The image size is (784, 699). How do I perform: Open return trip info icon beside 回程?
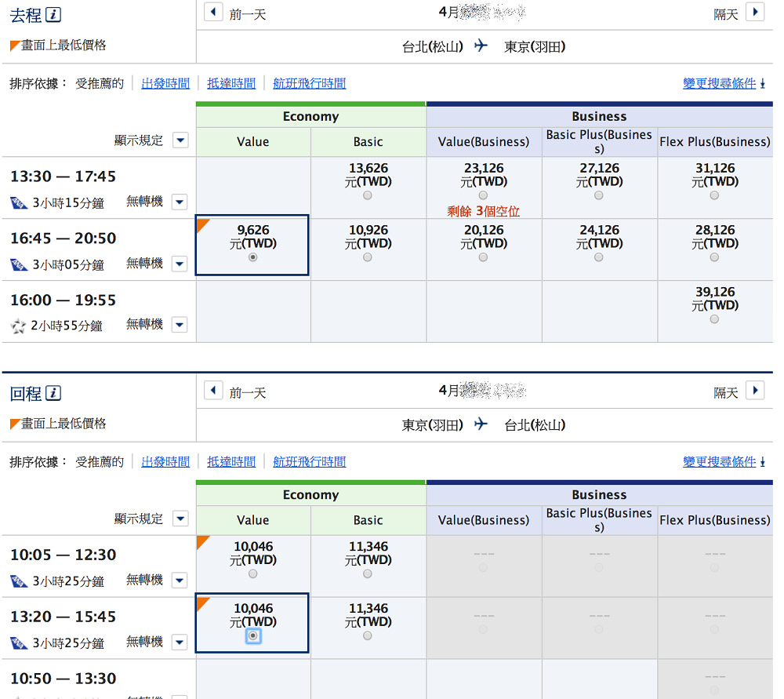tap(53, 393)
